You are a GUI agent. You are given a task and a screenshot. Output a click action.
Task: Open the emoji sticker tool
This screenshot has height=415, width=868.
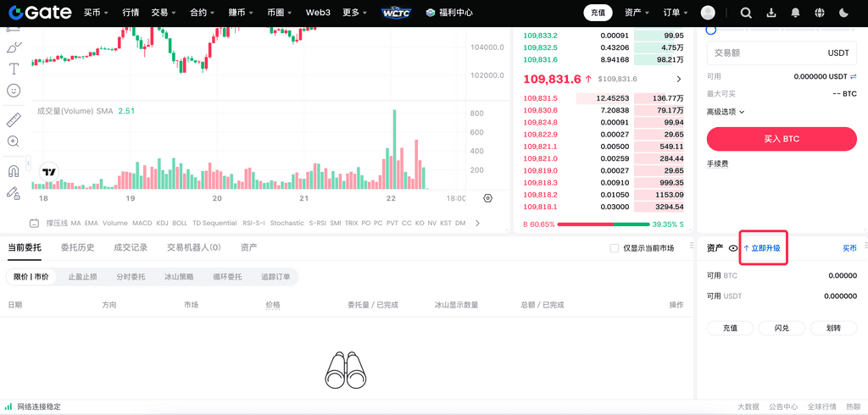[14, 91]
